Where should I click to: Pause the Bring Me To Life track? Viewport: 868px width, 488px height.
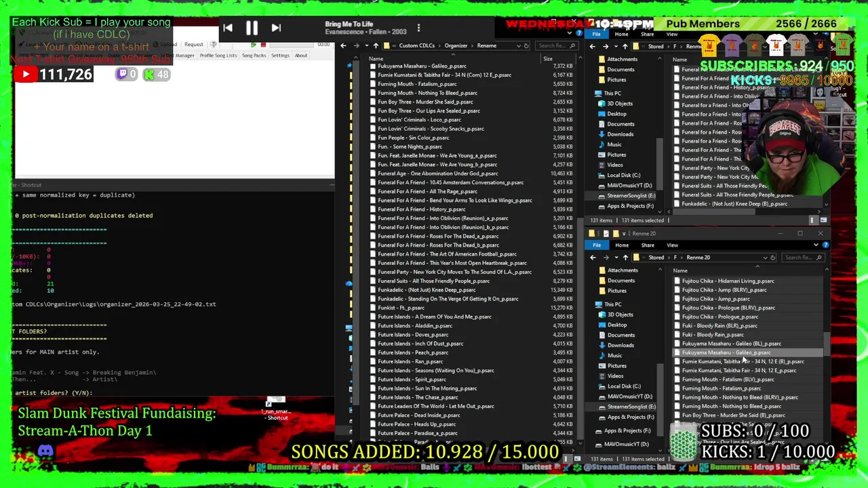pyautogui.click(x=252, y=28)
